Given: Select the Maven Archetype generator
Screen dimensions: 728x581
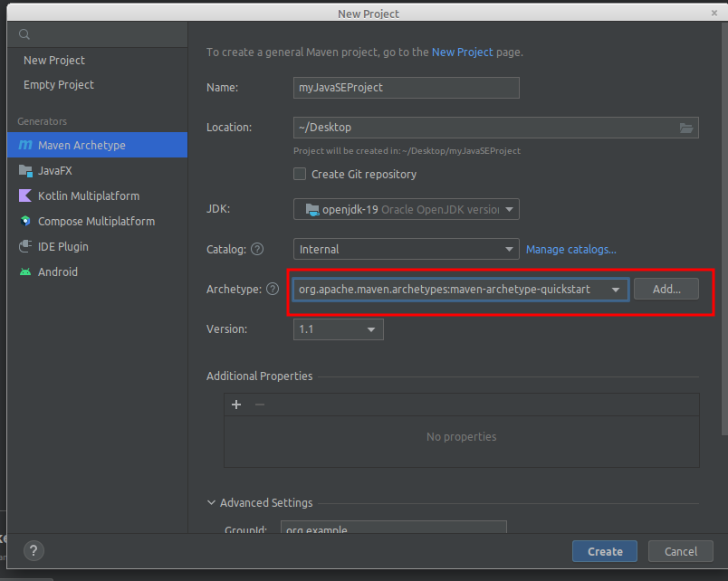Looking at the screenshot, I should point(98,145).
